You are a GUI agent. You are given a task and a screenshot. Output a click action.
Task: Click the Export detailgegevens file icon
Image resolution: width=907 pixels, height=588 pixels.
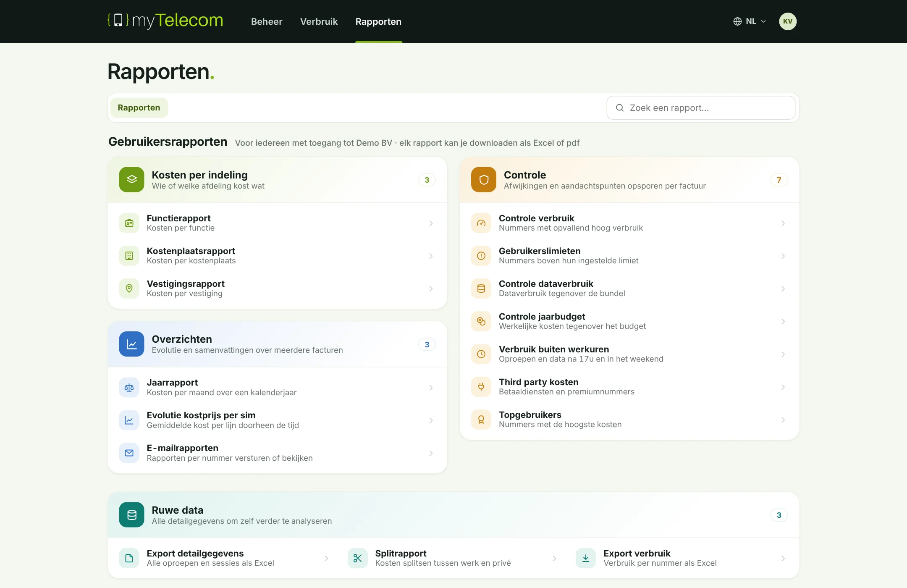pyautogui.click(x=129, y=558)
